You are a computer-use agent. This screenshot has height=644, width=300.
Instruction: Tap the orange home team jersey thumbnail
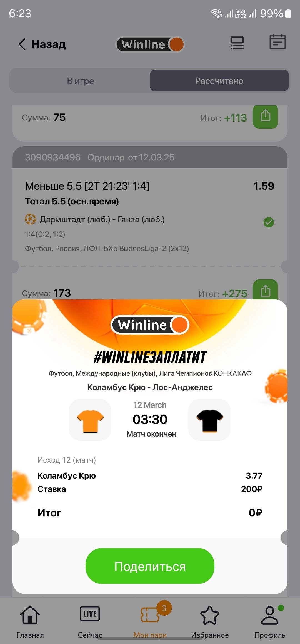90,420
